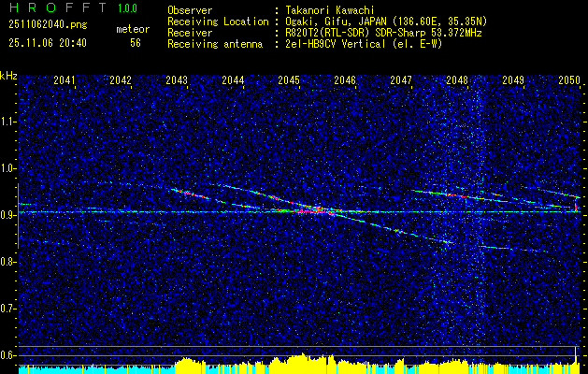Select the Ogaki, Gifu, JAPAN location text
588x374 pixels.
point(386,22)
